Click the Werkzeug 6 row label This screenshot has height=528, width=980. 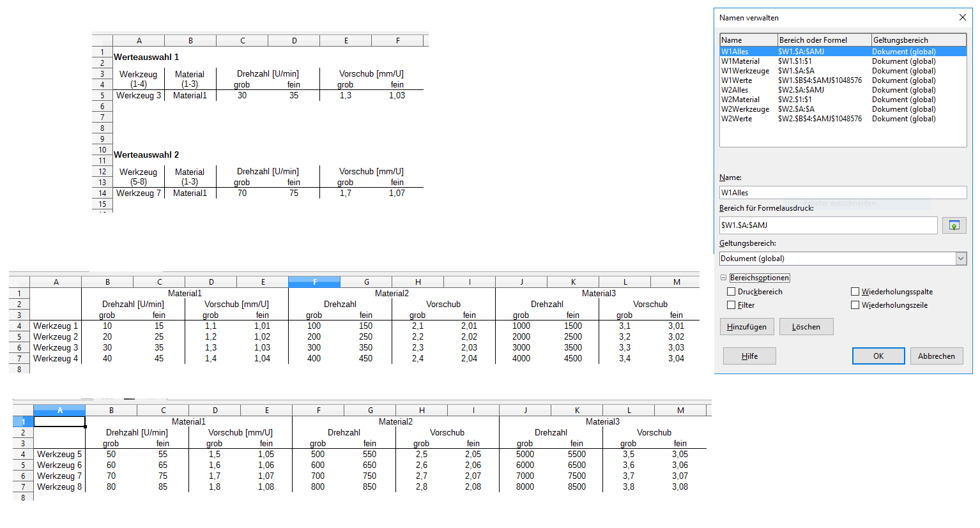(59, 465)
